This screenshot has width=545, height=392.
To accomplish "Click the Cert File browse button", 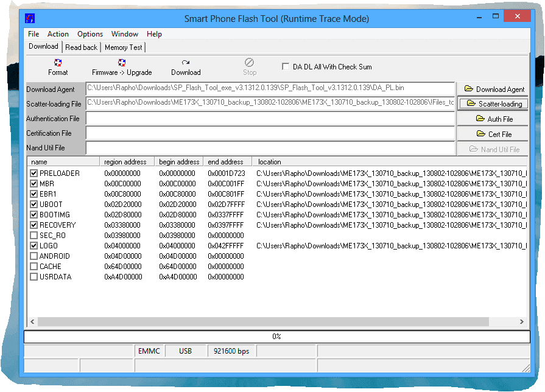I will pyautogui.click(x=494, y=134).
